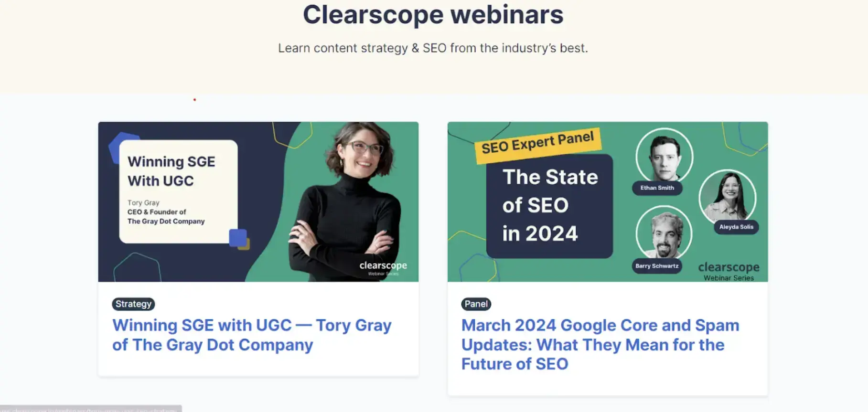Viewport: 868px width, 412px height.
Task: Open the Winning SGE with UGC webinar link
Action: pyautogui.click(x=252, y=335)
